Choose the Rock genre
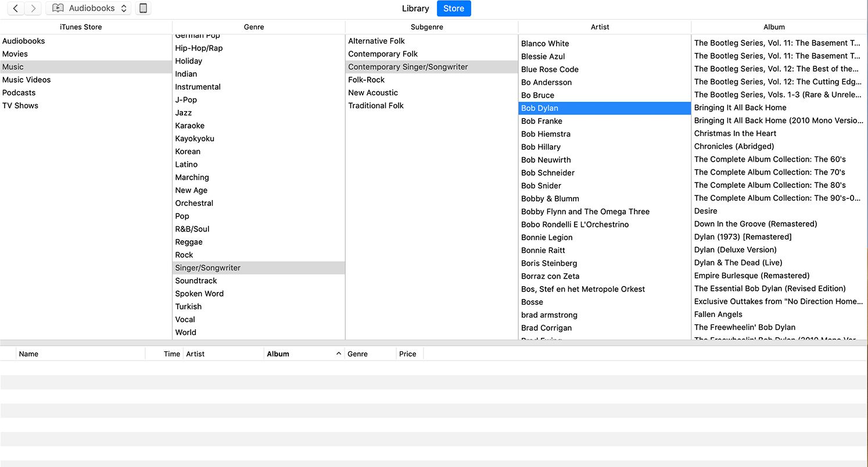 click(259, 255)
